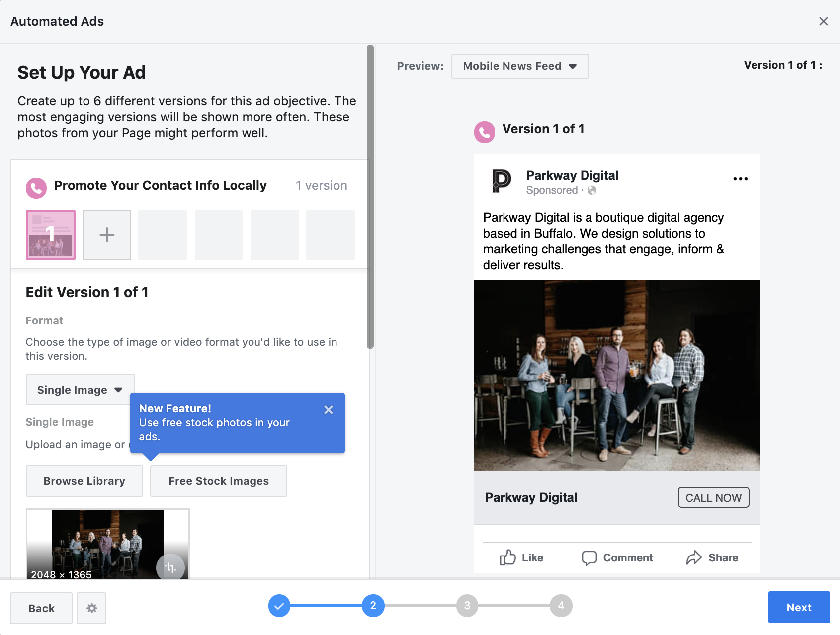
Task: Click the crop icon on the uploaded image
Action: click(x=170, y=567)
